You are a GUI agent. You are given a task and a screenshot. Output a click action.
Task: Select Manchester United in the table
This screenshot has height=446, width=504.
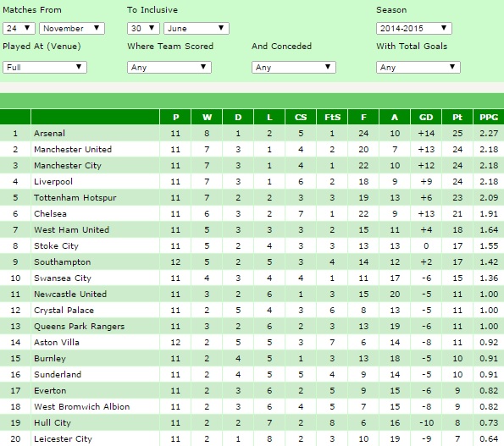[x=73, y=149]
